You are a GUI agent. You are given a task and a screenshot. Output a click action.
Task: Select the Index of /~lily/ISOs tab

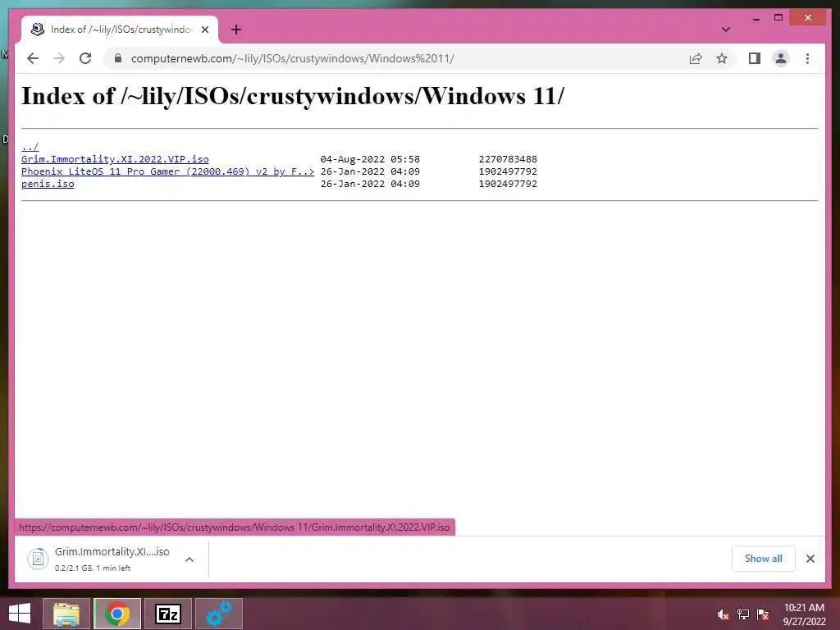pyautogui.click(x=120, y=30)
